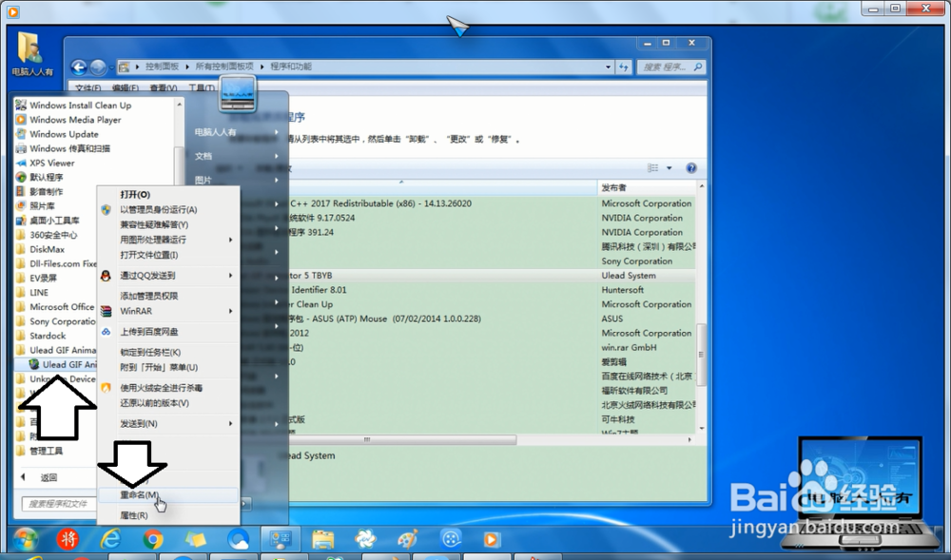Select the Ulead GIF Animator application shortcut
Screen dimensions: 951x560
click(63, 364)
